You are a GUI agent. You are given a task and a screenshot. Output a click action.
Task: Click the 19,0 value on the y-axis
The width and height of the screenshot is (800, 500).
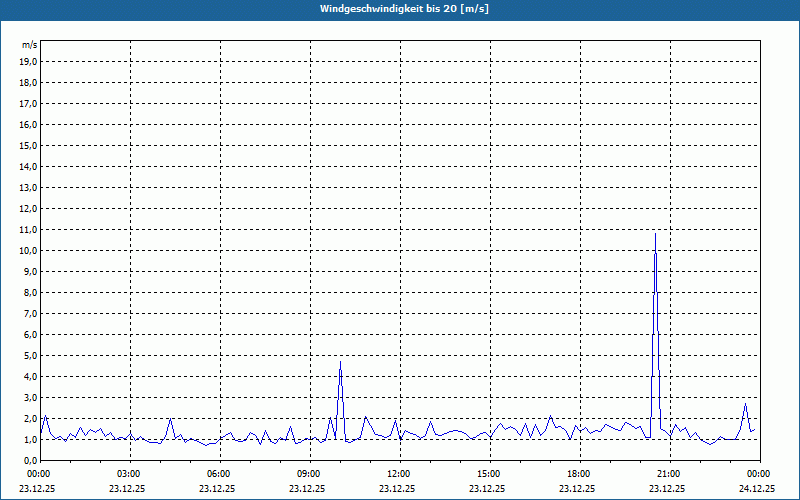(x=28, y=61)
